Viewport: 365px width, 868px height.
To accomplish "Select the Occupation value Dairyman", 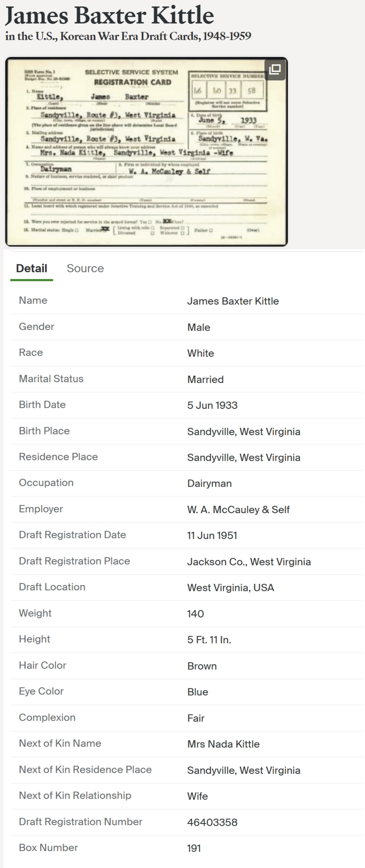I will tap(210, 483).
